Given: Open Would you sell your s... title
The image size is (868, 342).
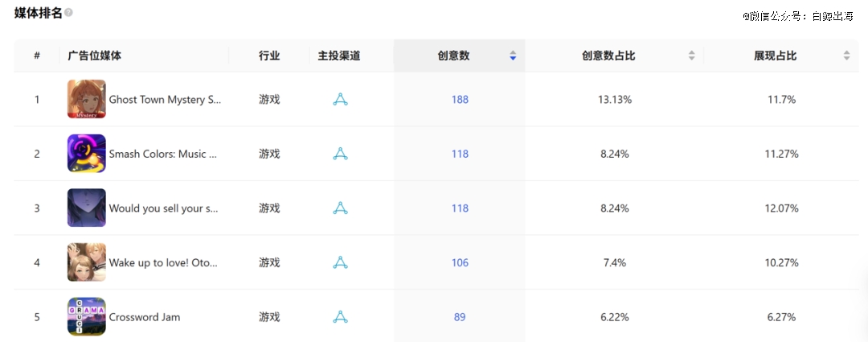Looking at the screenshot, I should (x=163, y=208).
